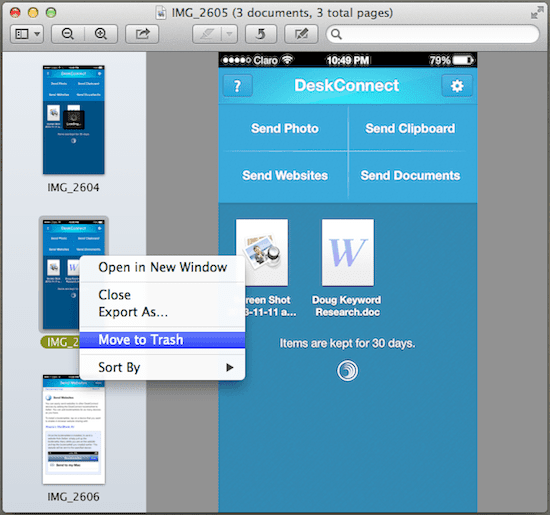
Task: Click the zoom out magnifier icon
Action: coord(68,34)
